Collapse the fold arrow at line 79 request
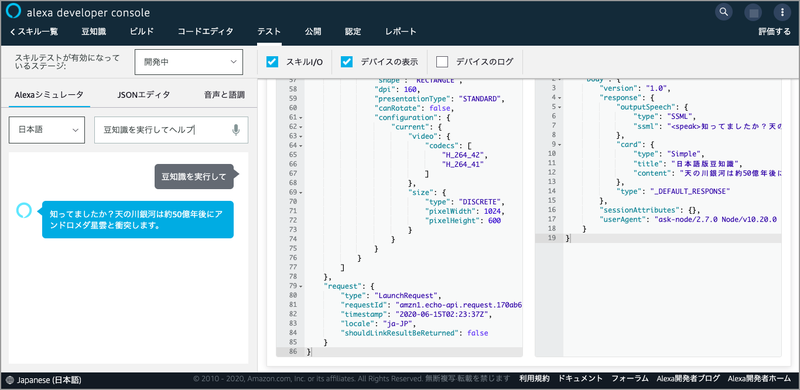This screenshot has height=390, width=800. [x=301, y=286]
